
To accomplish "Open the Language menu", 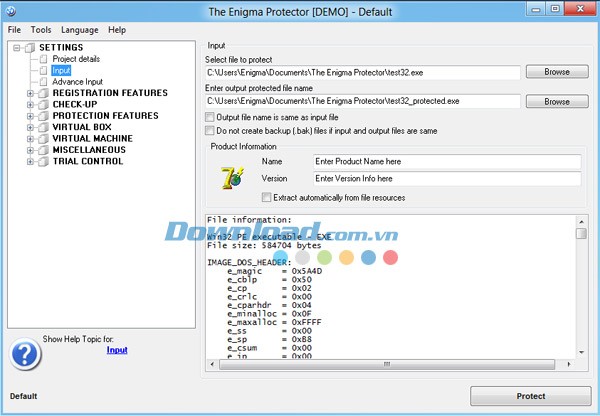I will coord(79,30).
